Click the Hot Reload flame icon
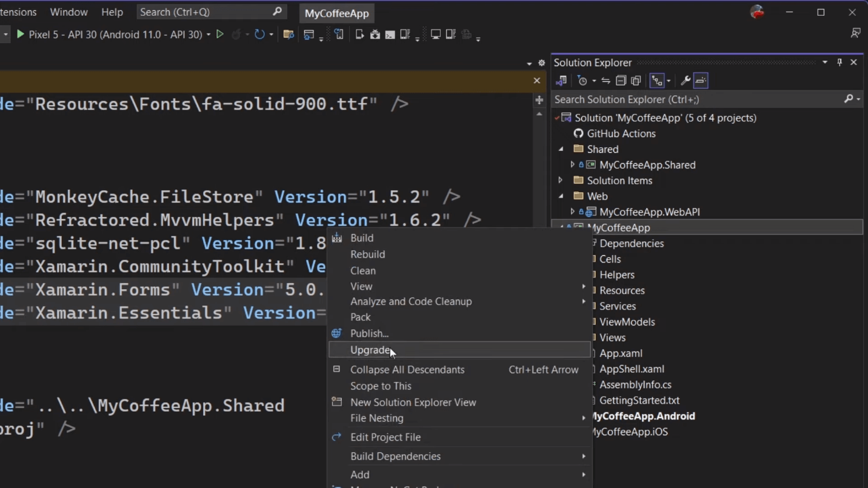868x488 pixels. tap(236, 35)
